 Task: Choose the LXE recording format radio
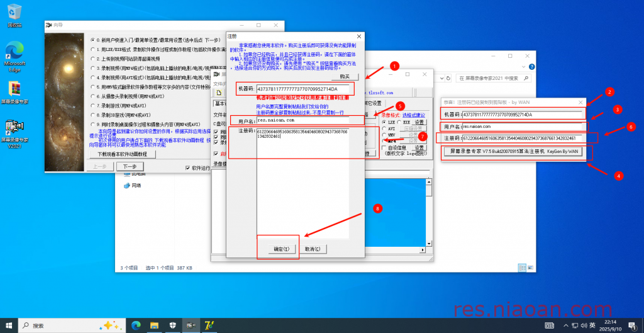click(384, 122)
